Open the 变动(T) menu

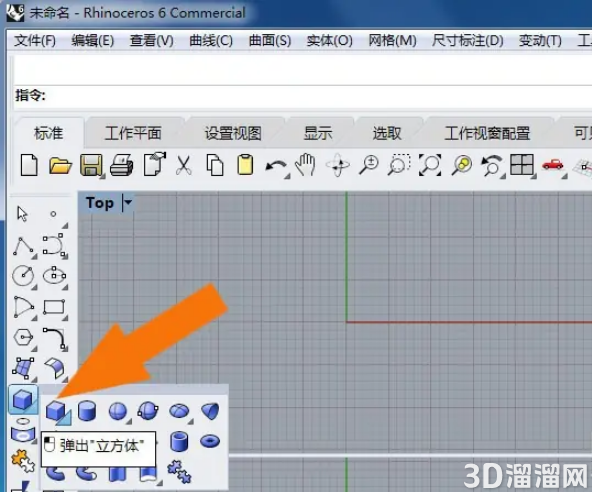coord(540,40)
